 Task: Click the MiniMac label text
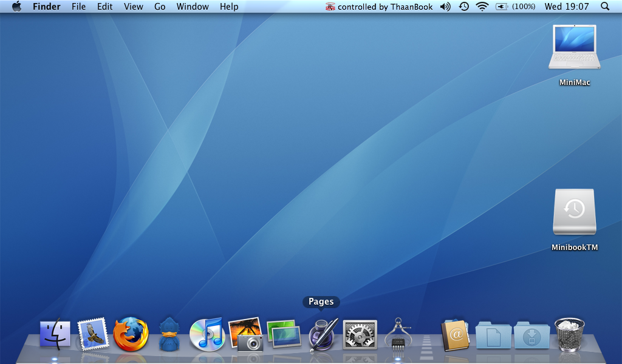pos(575,83)
